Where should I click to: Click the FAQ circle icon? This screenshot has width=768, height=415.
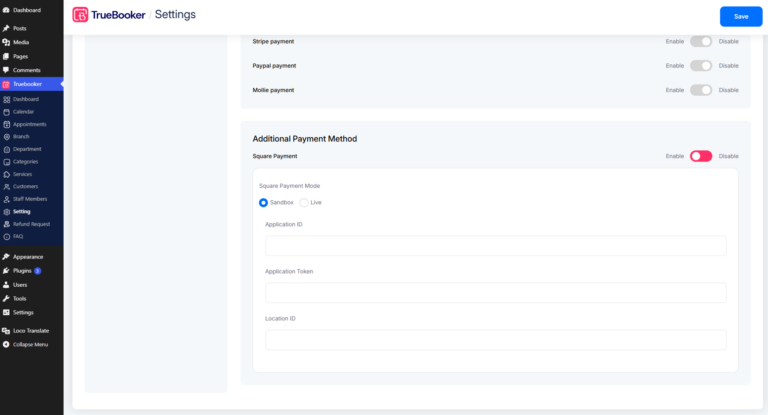pos(7,237)
